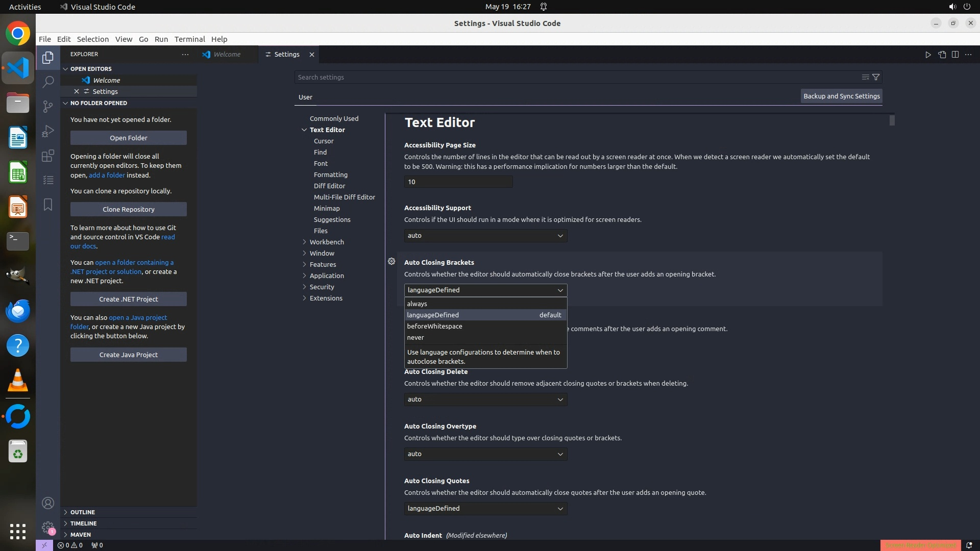The image size is (980, 551).
Task: Click the Split Editor Right icon
Action: pos(955,55)
